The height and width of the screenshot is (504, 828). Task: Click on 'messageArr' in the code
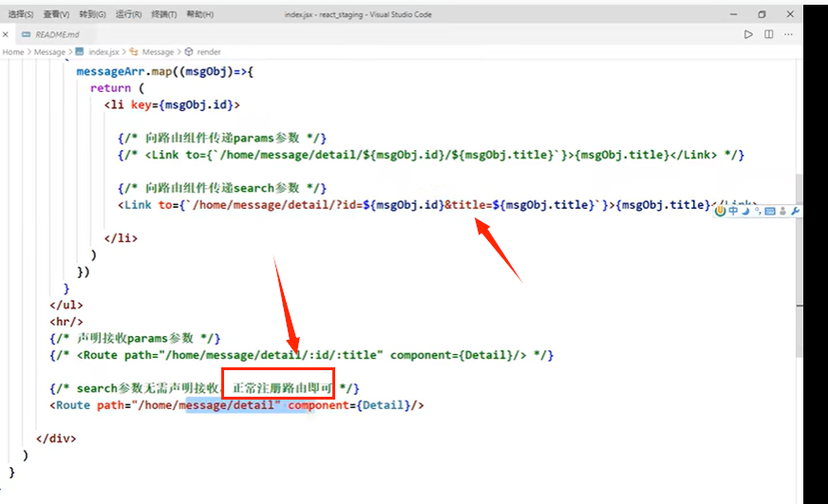110,71
